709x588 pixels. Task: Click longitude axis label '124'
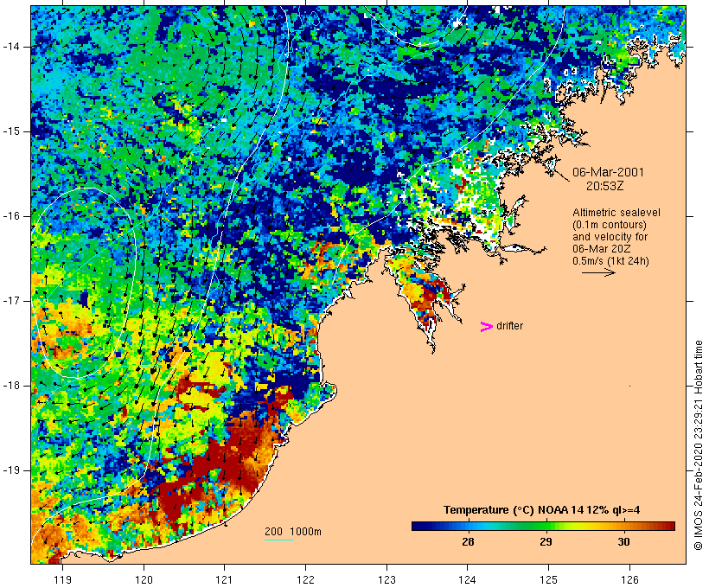468,579
